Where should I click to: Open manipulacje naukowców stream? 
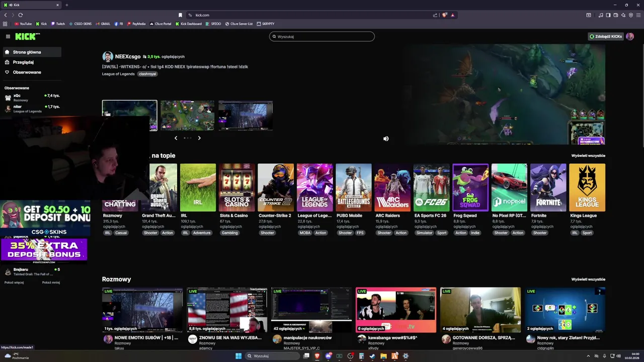(311, 310)
